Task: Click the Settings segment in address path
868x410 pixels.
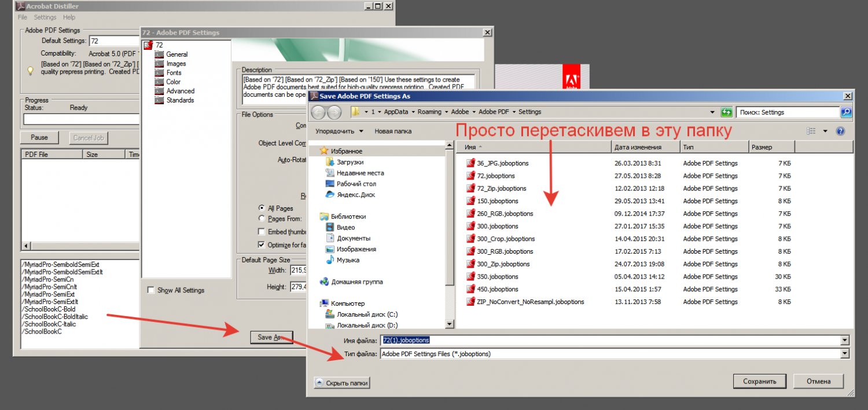Action: [x=530, y=112]
